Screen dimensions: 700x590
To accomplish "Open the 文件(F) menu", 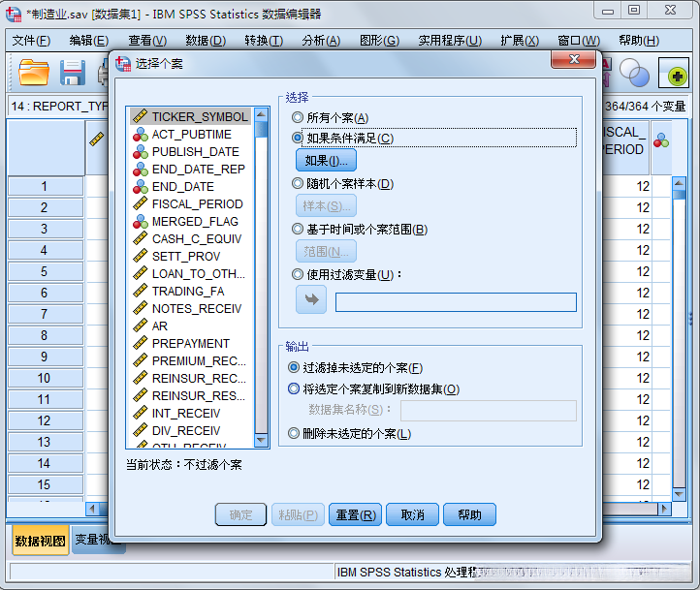I will (31, 41).
